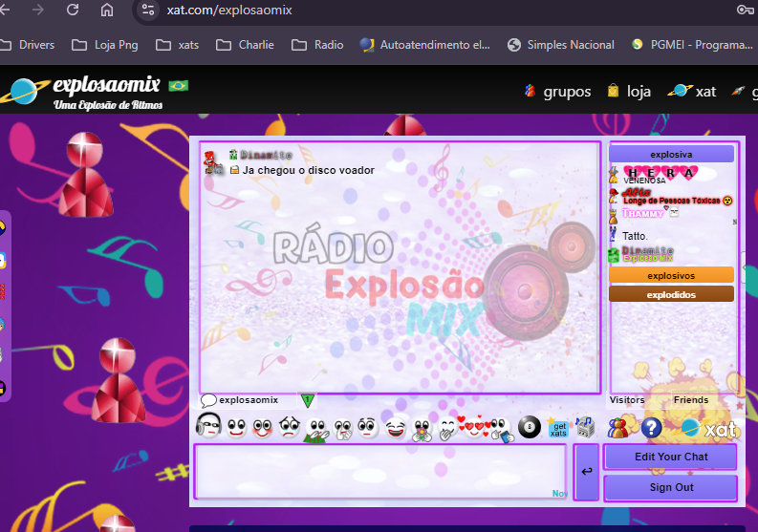The height and width of the screenshot is (532, 758).
Task: Click the headphones smiley emoticon
Action: click(x=208, y=426)
